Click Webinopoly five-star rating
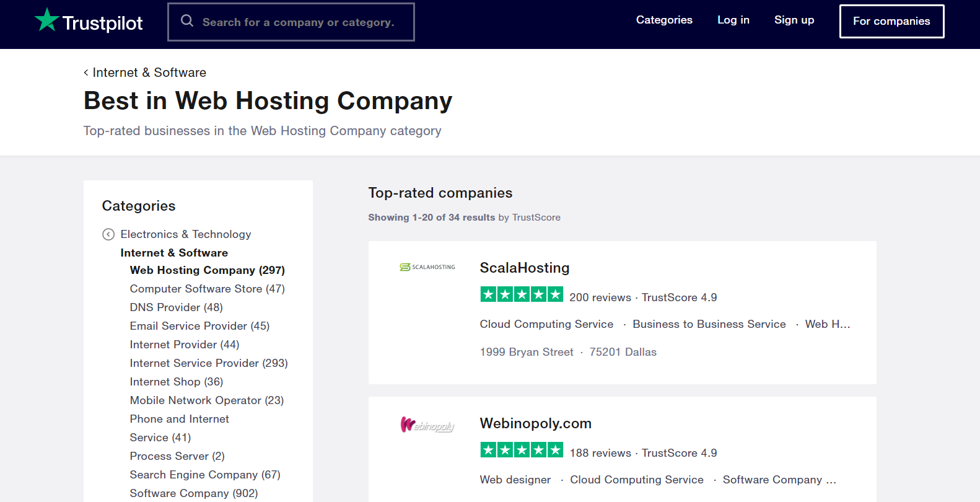The width and height of the screenshot is (980, 502). (522, 450)
